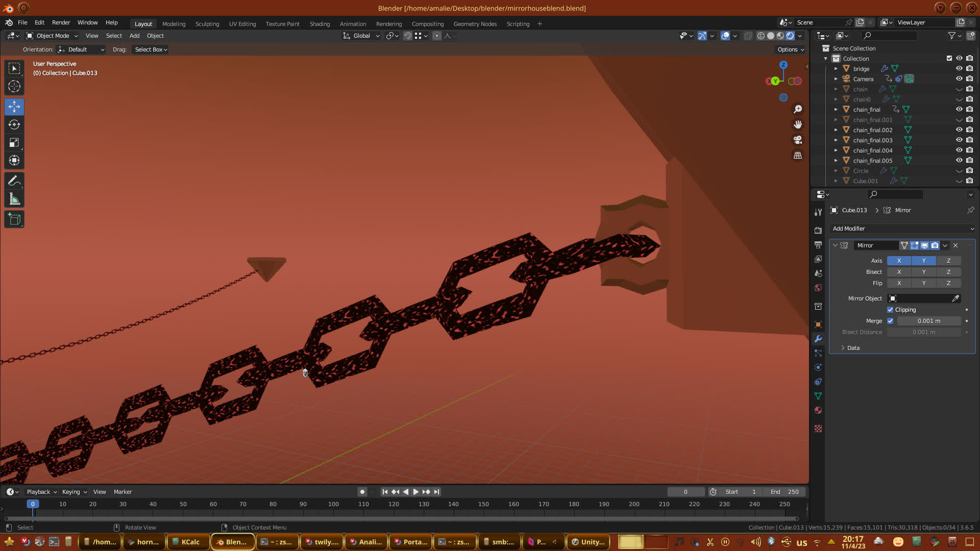Hide the bridge object in outliner

coord(959,68)
